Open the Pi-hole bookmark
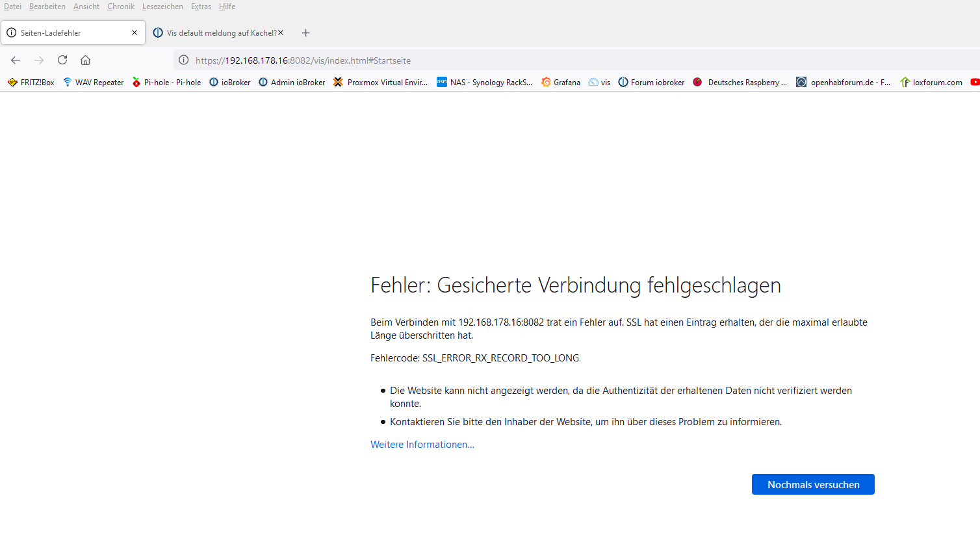This screenshot has height=548, width=980. coord(166,83)
